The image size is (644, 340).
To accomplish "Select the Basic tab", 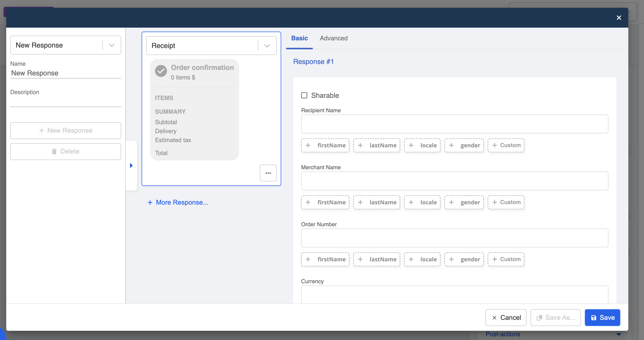I will click(299, 38).
